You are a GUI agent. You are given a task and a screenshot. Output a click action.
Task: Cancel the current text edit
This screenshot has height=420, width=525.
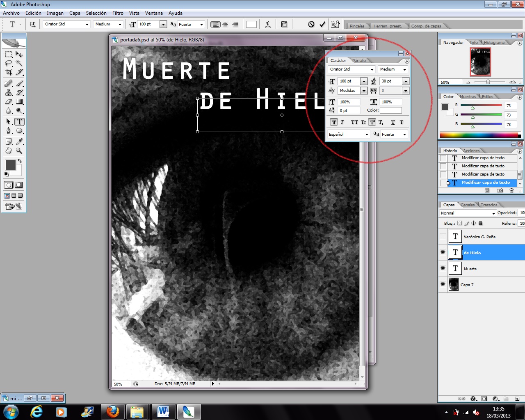[311, 24]
